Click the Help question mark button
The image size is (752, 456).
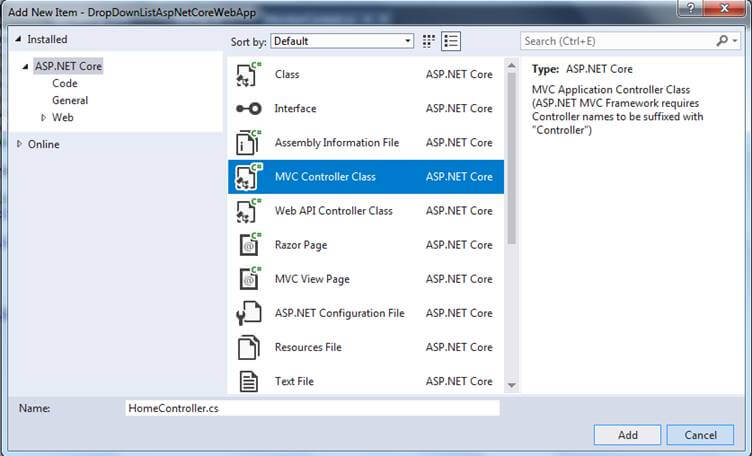pos(691,8)
